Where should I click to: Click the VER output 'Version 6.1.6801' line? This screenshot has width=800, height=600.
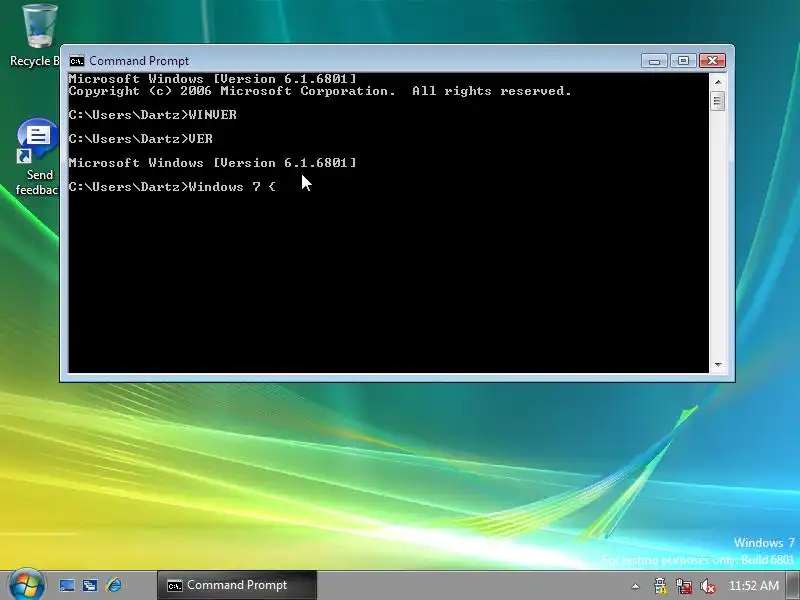coord(212,163)
